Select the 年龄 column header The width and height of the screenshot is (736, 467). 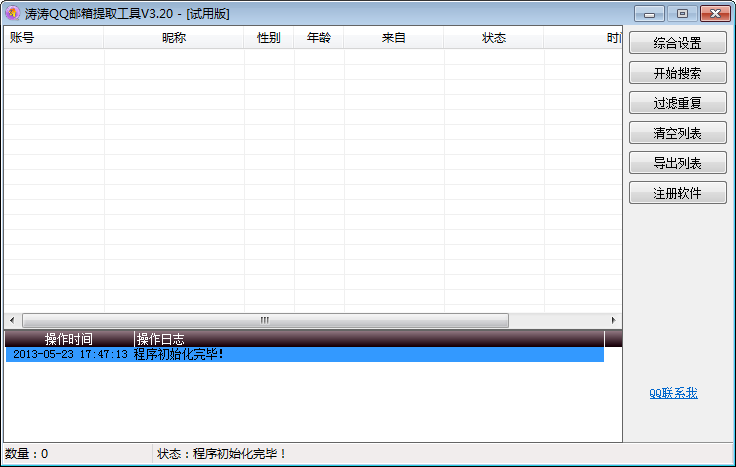[319, 38]
